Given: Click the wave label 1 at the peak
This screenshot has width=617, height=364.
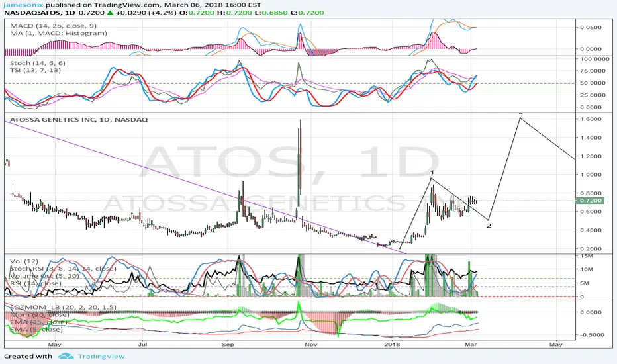Looking at the screenshot, I should coord(432,173).
